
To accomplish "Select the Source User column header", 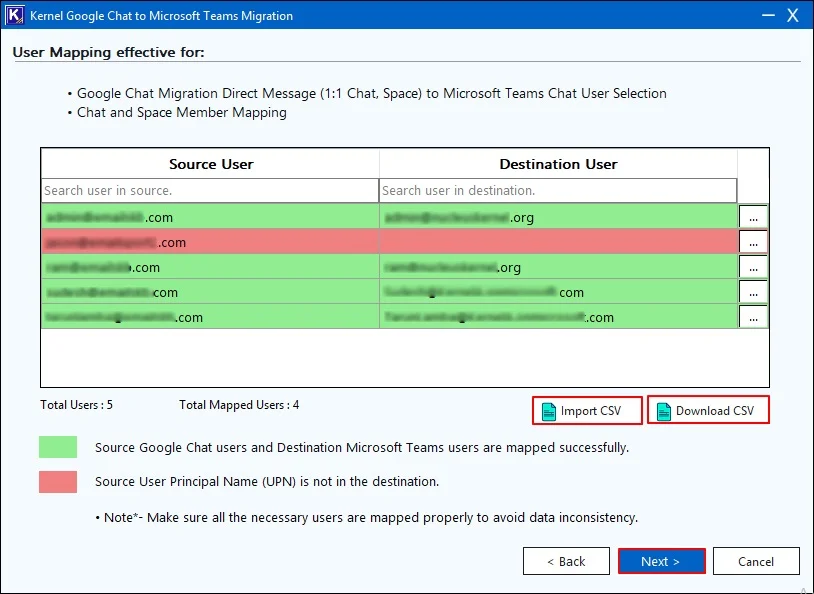I will pyautogui.click(x=210, y=164).
